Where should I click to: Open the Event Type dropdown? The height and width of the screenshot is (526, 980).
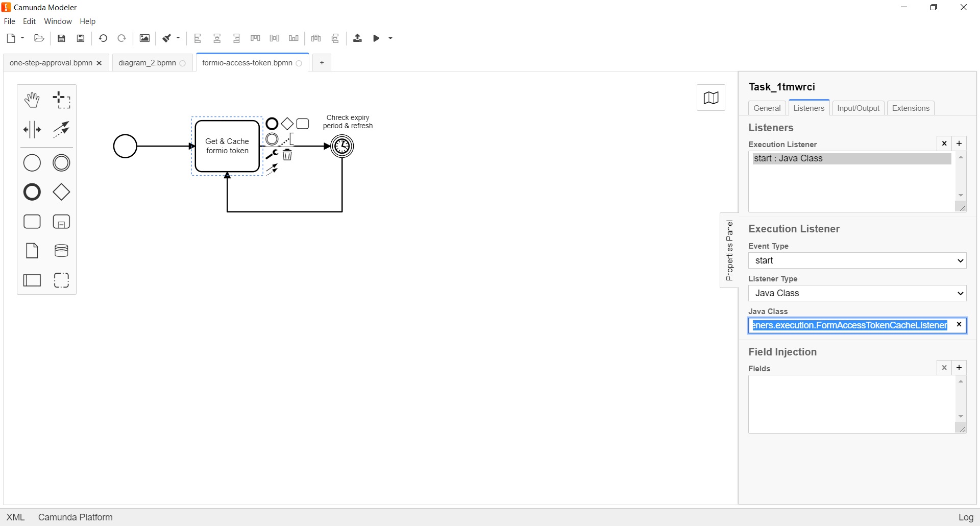pos(857,260)
